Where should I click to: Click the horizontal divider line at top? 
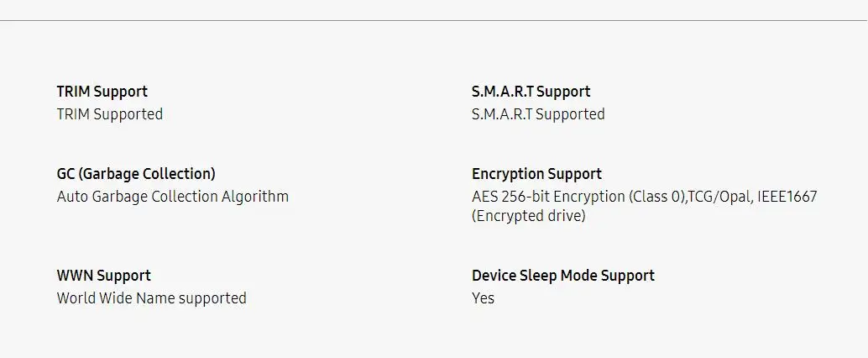pyautogui.click(x=434, y=20)
